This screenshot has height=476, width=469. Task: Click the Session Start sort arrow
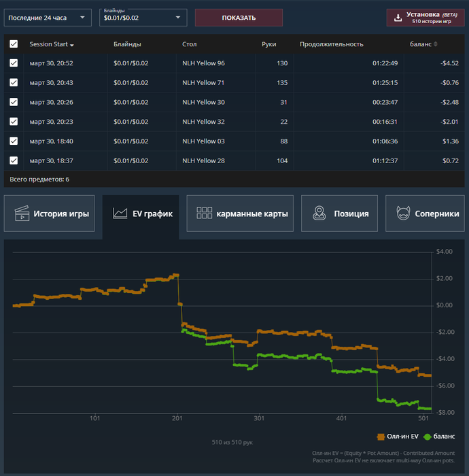point(72,45)
